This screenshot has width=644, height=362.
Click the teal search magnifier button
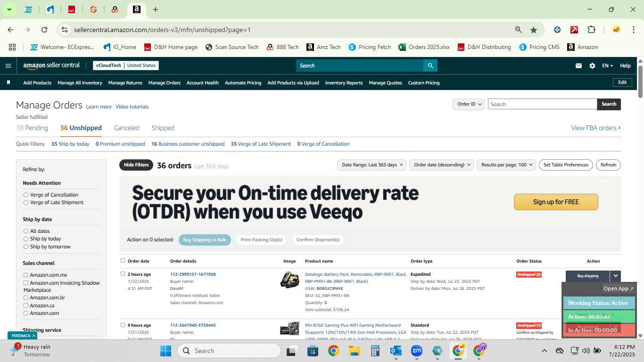click(430, 66)
